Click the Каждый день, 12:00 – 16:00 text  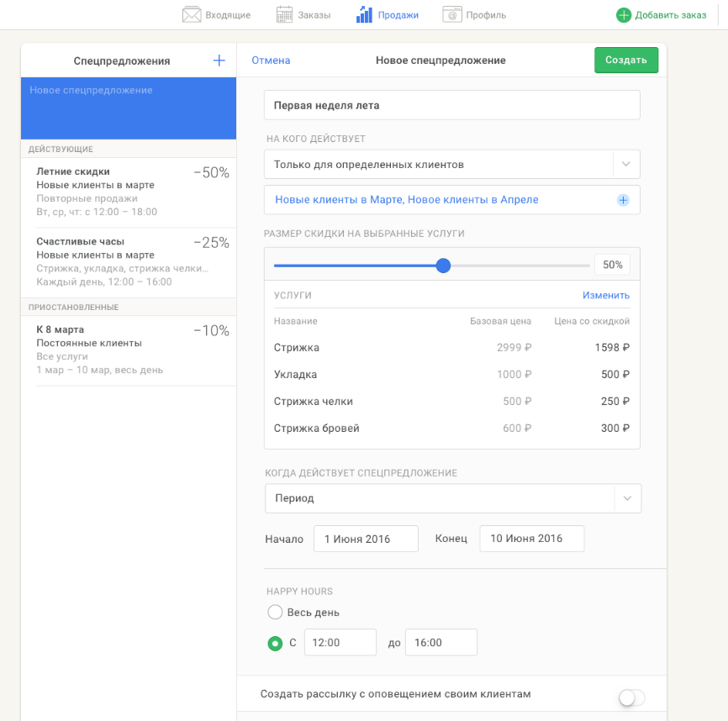(x=104, y=282)
